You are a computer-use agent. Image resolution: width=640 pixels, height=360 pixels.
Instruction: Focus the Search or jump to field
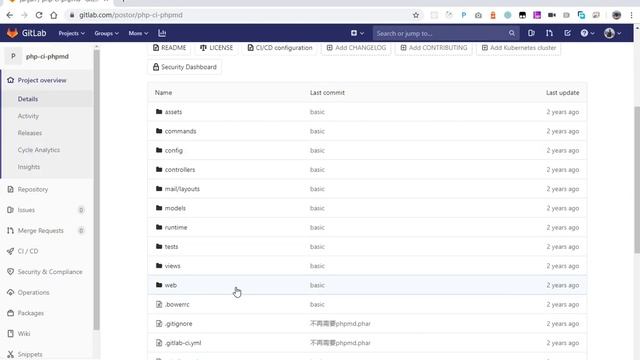(x=446, y=33)
